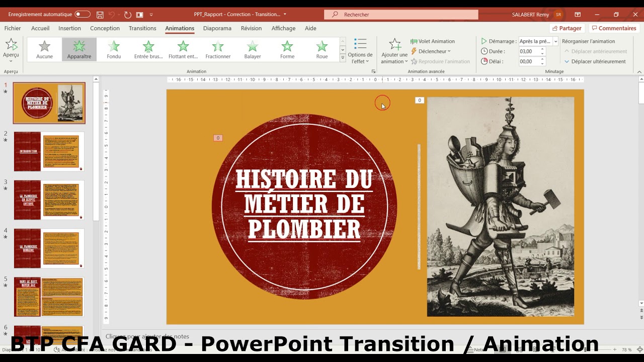Click the zoom in plus button
Image resolution: width=644 pixels, height=362 pixels.
coord(614,349)
